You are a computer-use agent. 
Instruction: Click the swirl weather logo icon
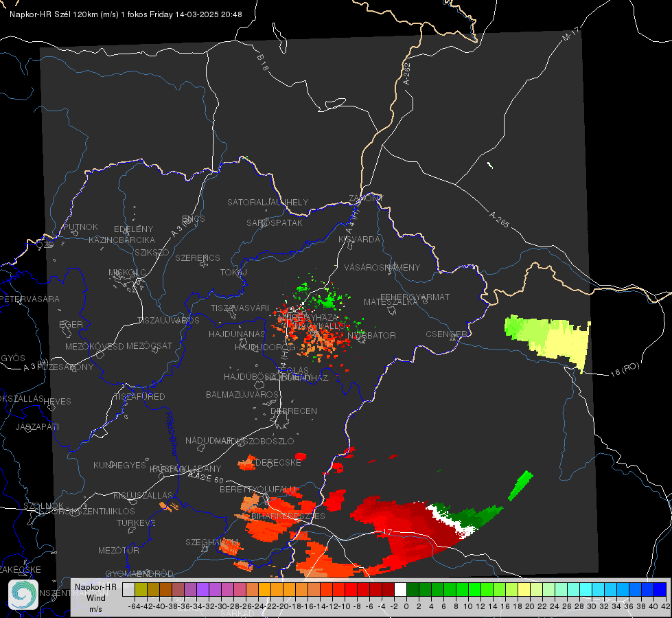point(23,595)
